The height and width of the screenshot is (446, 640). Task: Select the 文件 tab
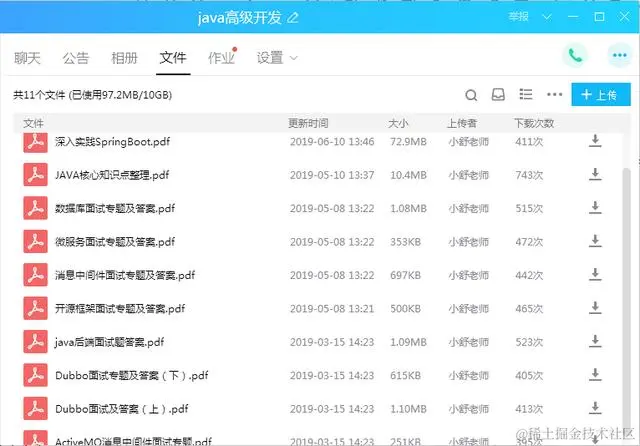tap(173, 58)
